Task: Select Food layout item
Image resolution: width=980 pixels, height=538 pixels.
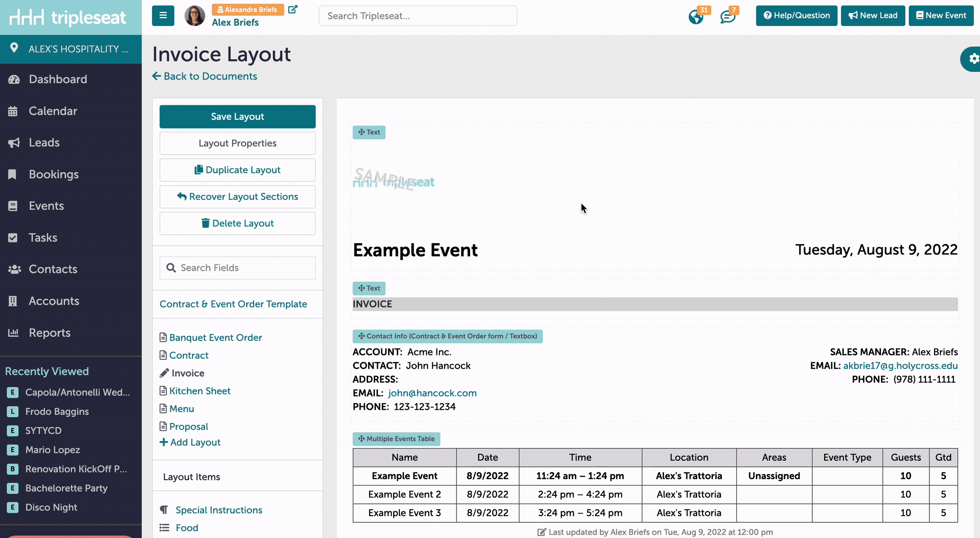Action: point(187,528)
